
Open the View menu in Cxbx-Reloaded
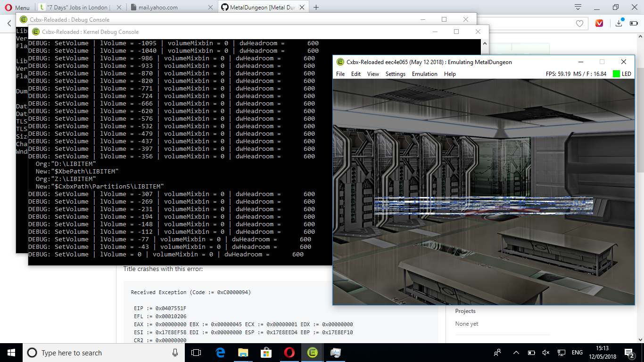coord(373,74)
